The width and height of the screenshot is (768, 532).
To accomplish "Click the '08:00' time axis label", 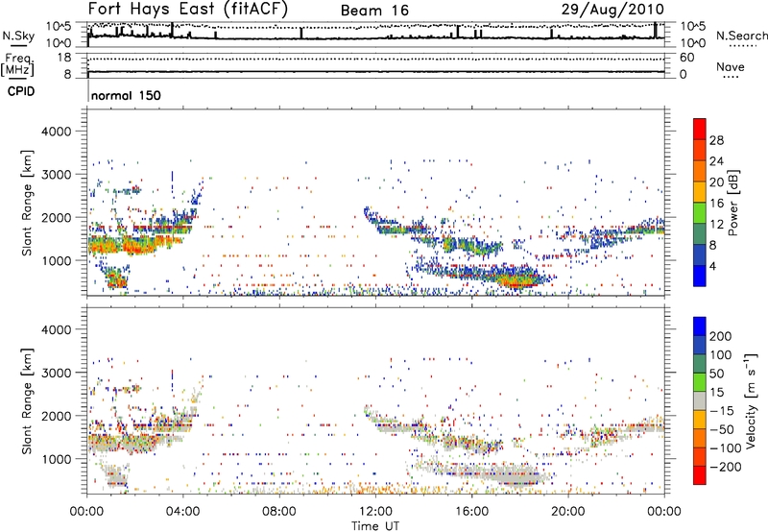I will point(279,512).
